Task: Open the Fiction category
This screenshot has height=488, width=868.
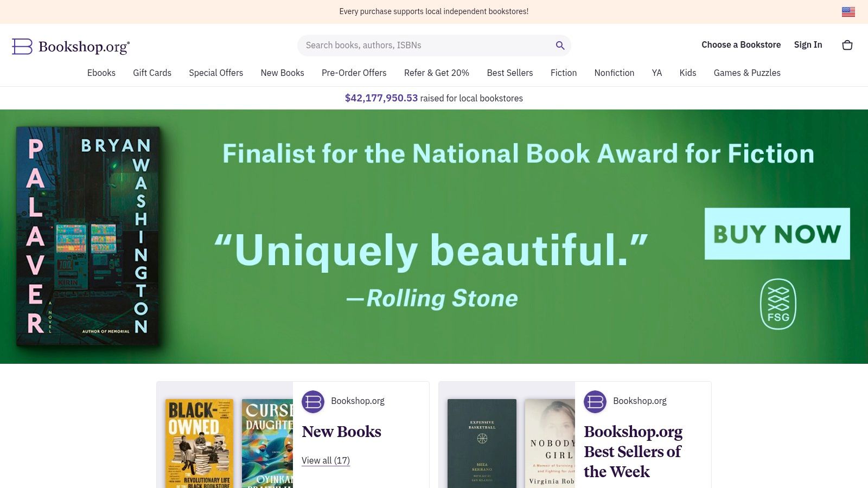Action: 564,73
